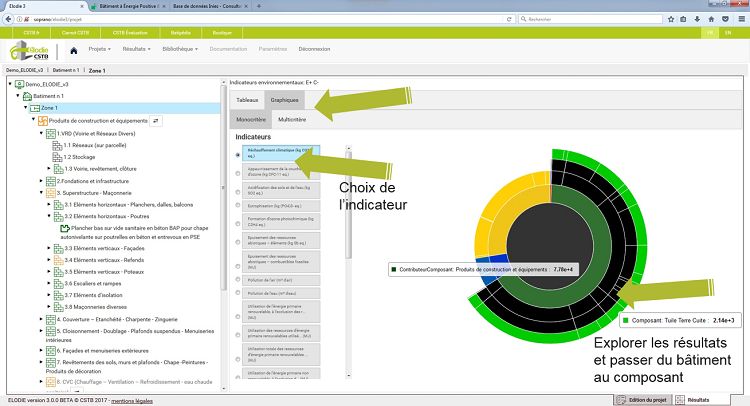Open a new browser tab
The image size is (750, 406).
(259, 6)
